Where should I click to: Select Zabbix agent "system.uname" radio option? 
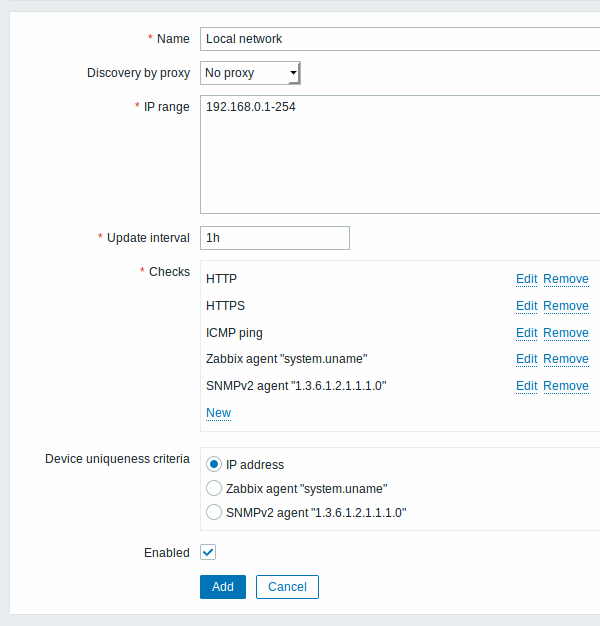point(214,488)
